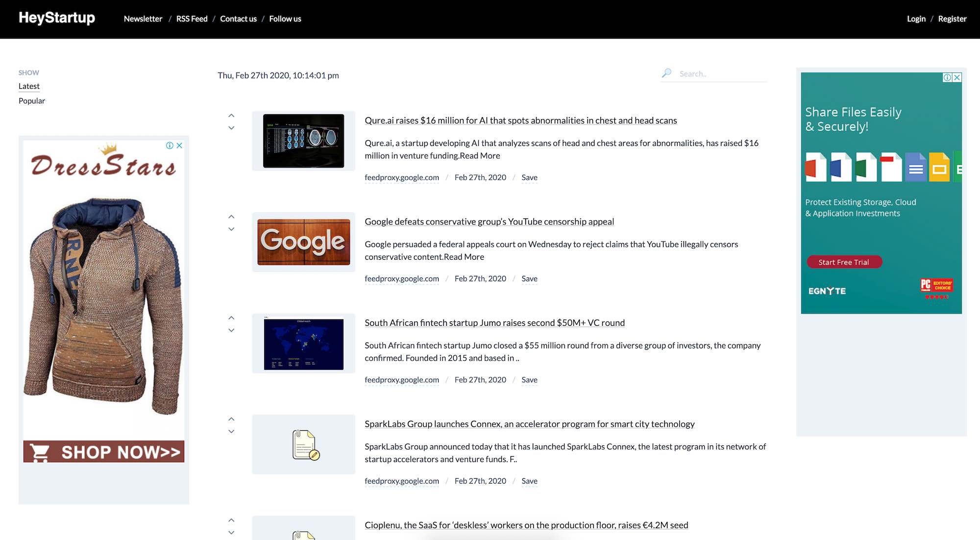
Task: Downvote the Qure.ai article
Action: tap(231, 128)
